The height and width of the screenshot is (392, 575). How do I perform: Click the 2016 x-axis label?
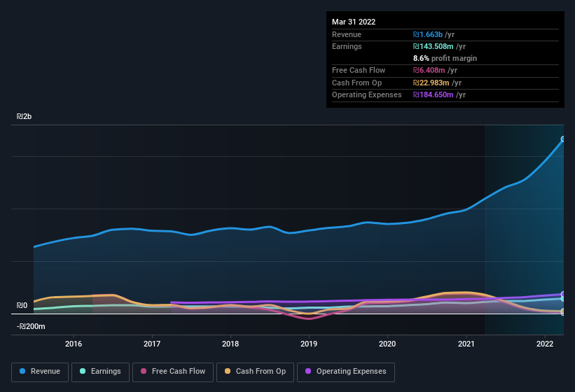click(x=74, y=344)
